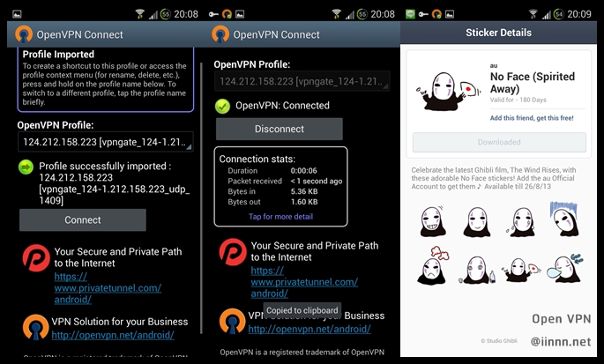Tap the green arrow profile imported icon
604x364 pixels.
tap(25, 167)
